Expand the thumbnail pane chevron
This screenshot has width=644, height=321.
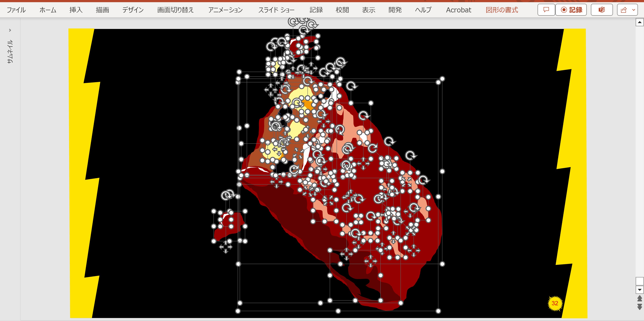(10, 30)
